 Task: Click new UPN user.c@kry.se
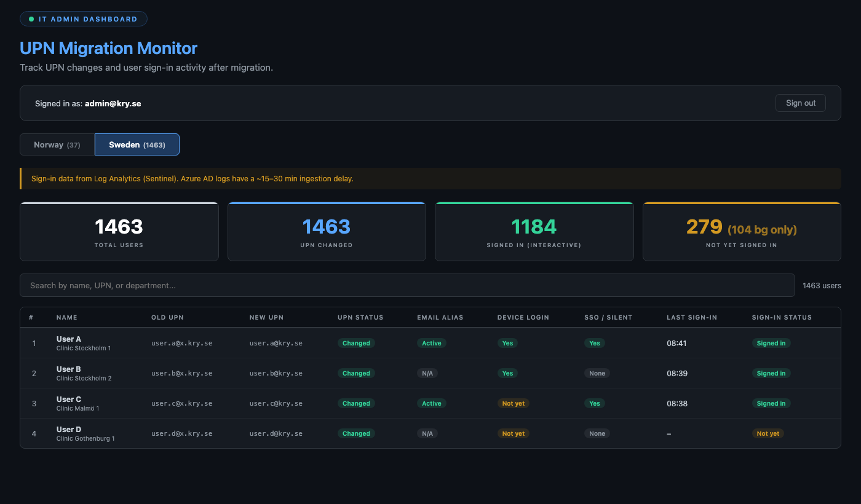click(x=276, y=403)
